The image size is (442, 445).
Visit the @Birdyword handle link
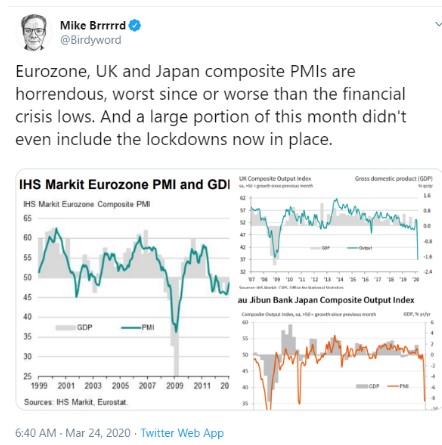tap(91, 40)
